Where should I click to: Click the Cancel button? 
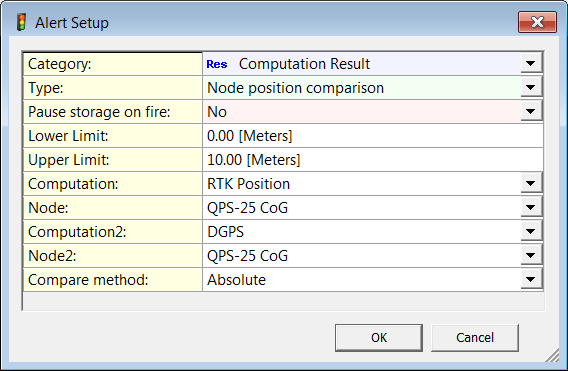pos(475,338)
